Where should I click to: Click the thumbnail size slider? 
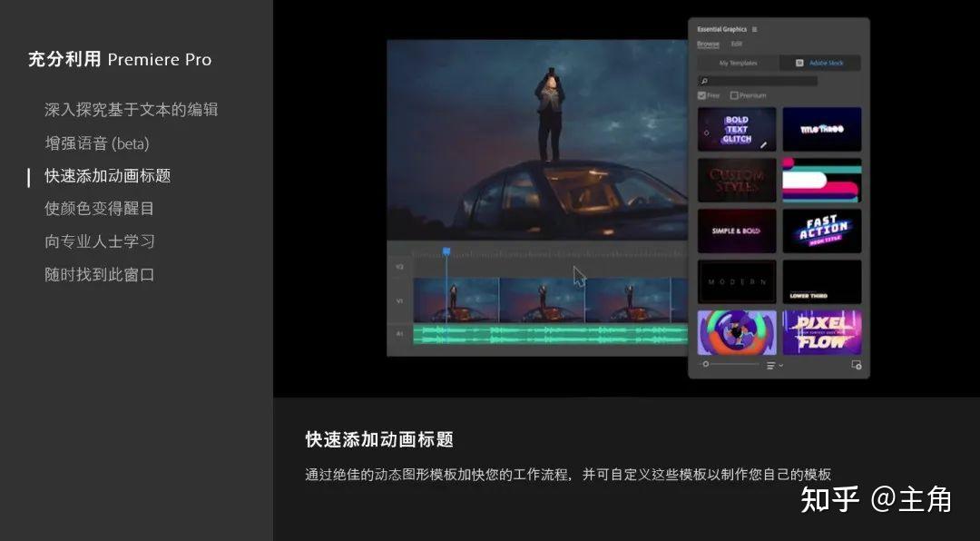(730, 364)
